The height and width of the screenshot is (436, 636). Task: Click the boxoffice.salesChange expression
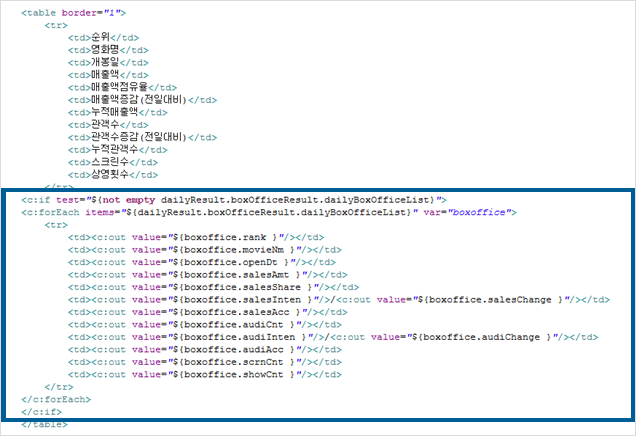(491, 300)
